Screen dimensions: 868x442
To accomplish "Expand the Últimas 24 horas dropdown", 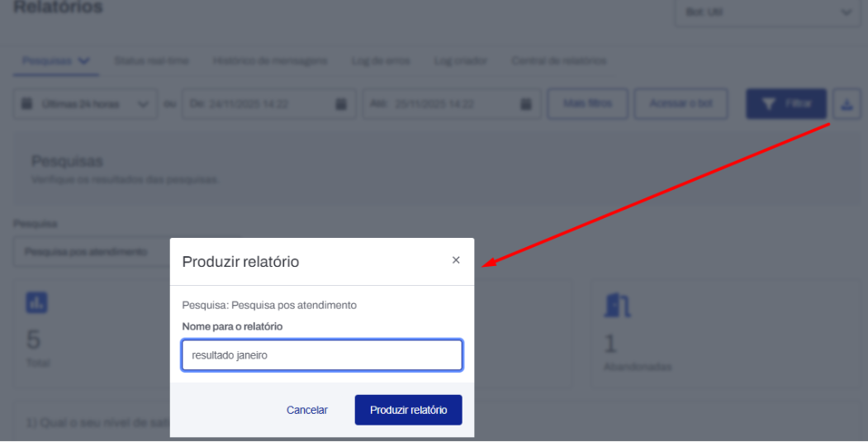I will (x=85, y=104).
